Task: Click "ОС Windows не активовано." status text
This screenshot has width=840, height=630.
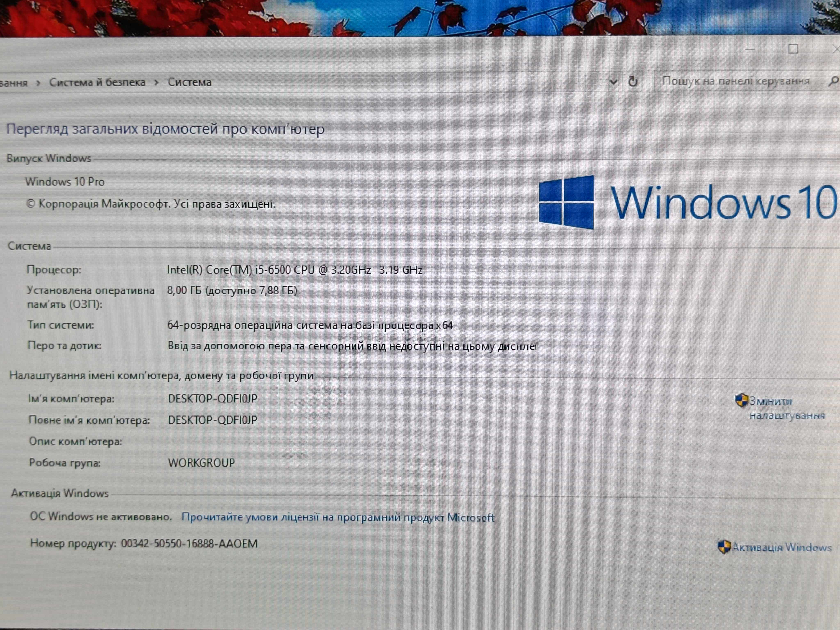Action: click(x=101, y=516)
